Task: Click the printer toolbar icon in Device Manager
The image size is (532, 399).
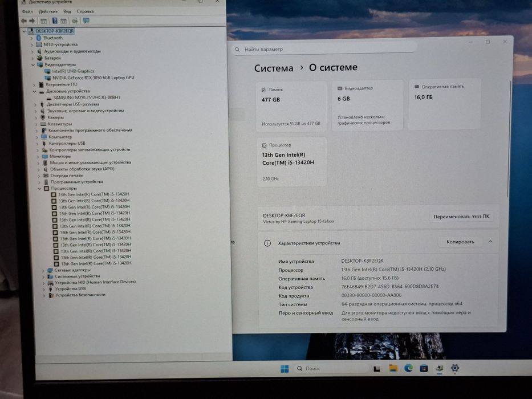Action: tap(75, 21)
